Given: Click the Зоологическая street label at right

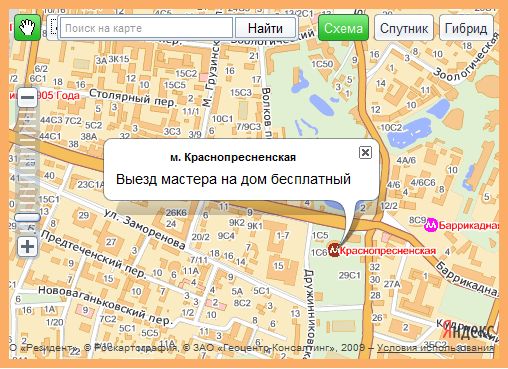Looking at the screenshot, I should (466, 58).
